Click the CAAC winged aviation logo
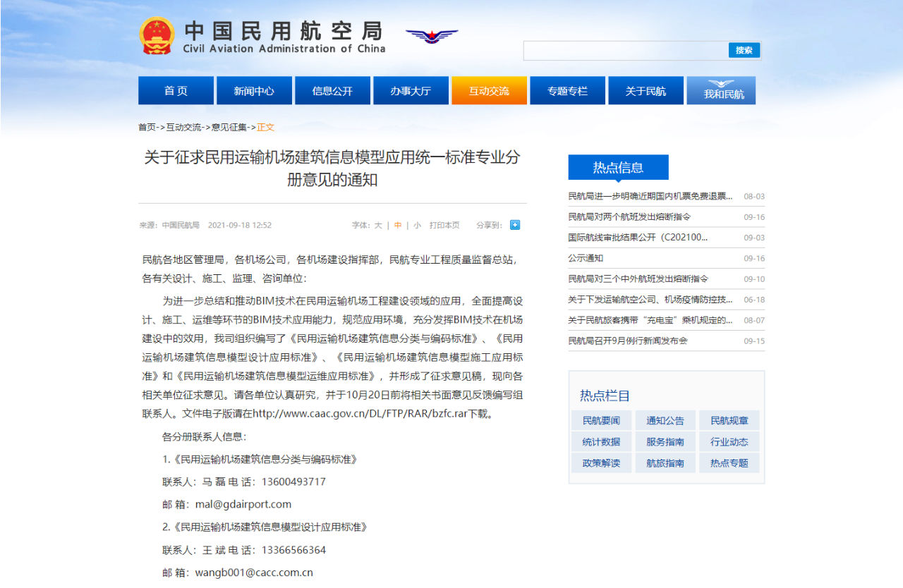The width and height of the screenshot is (903, 588). pyautogui.click(x=432, y=35)
